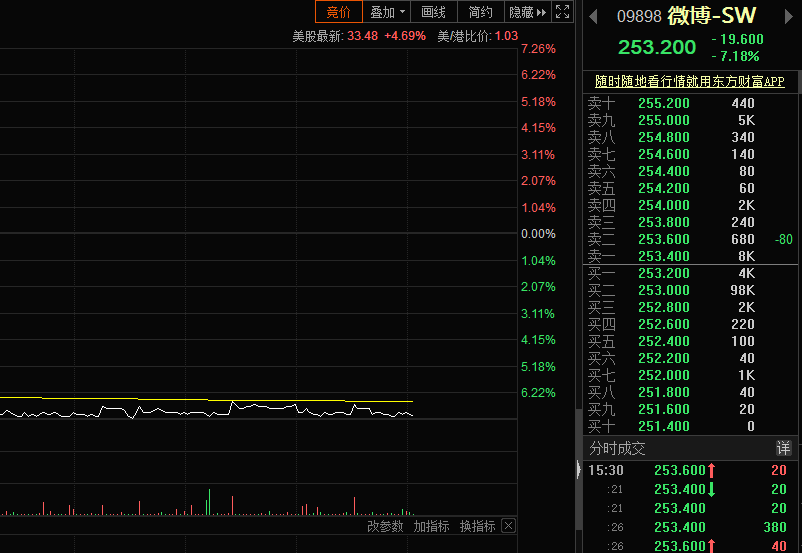Click the 7.26% top axis label

pyautogui.click(x=538, y=49)
